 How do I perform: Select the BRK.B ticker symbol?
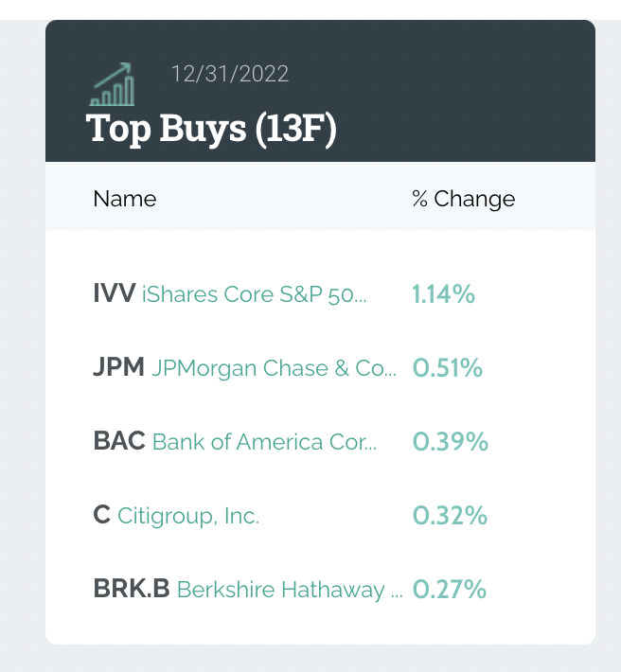click(132, 589)
